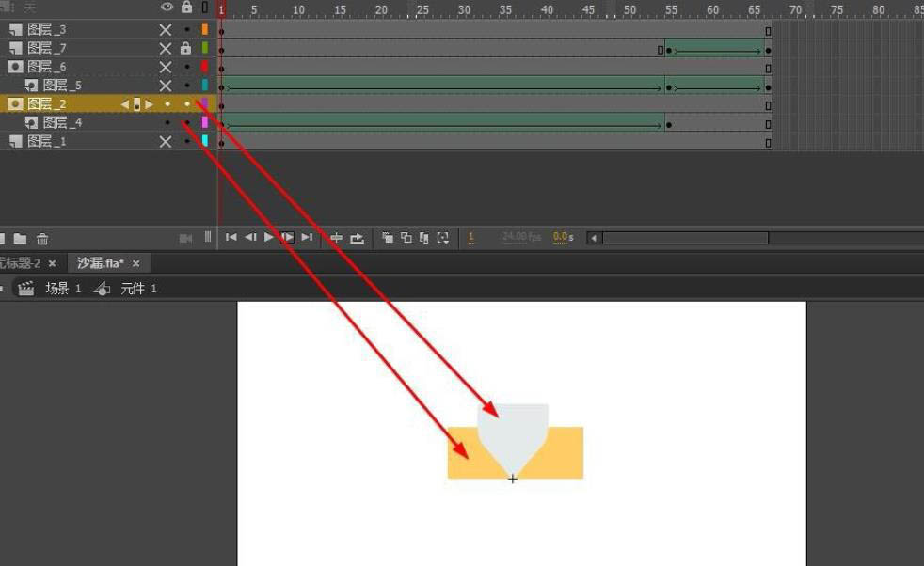The height and width of the screenshot is (566, 924).
Task: Go to previous keyframe on 图层_2
Action: 125,105
